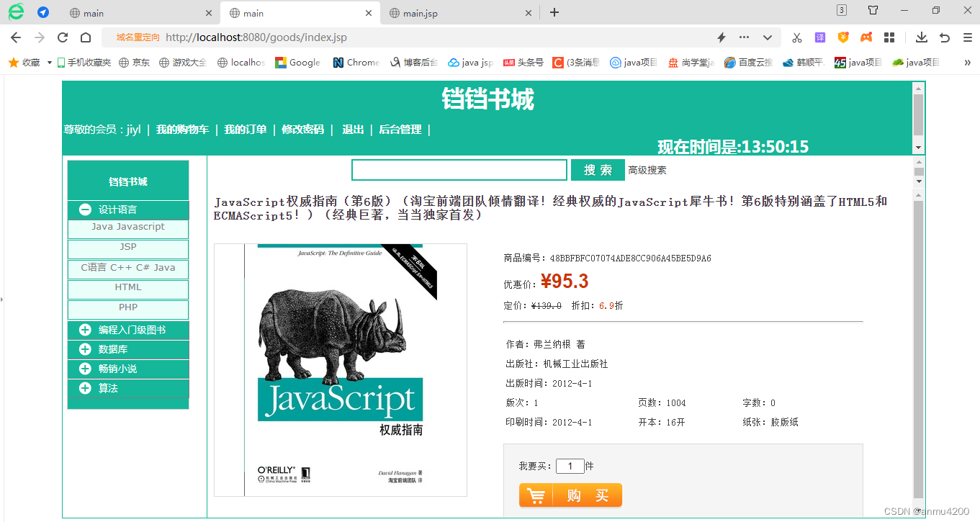Screen dimensions: 980x522
Task: Reload the current page
Action: coord(63,37)
